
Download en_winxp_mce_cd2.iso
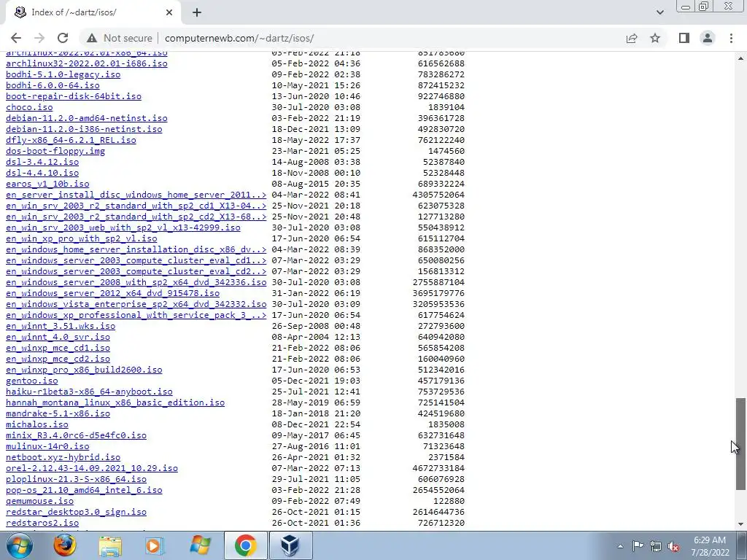58,359
